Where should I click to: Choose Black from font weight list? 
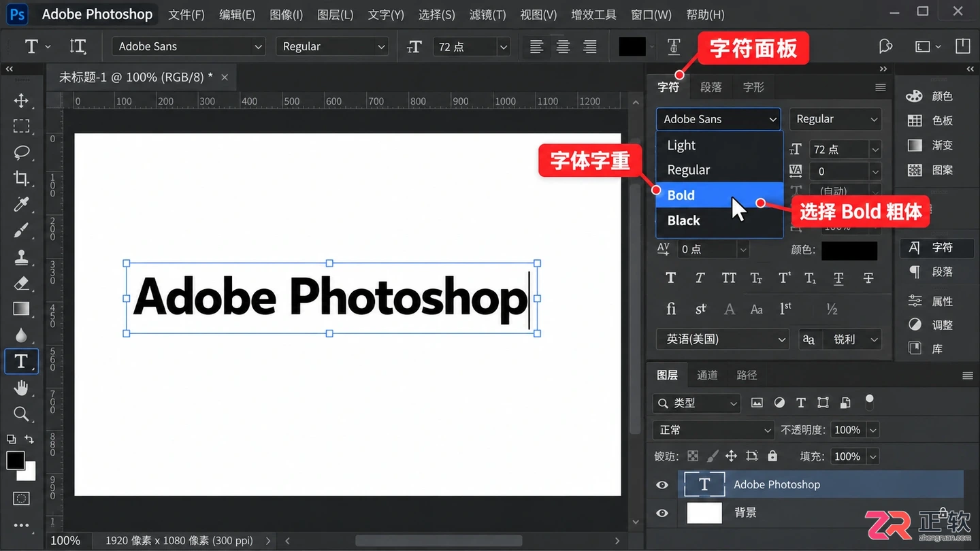pyautogui.click(x=719, y=220)
